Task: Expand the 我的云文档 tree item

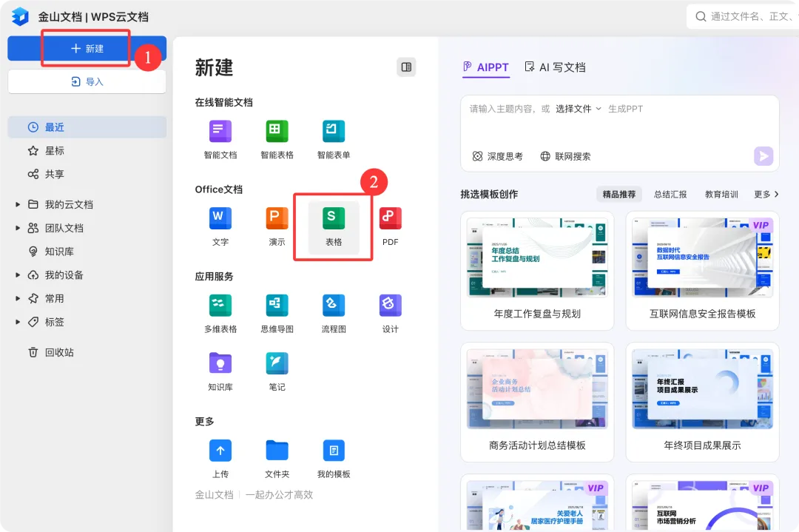Action: [17, 204]
